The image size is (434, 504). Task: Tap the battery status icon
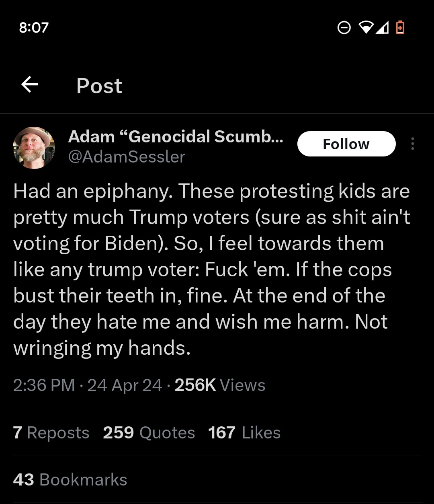click(x=400, y=27)
